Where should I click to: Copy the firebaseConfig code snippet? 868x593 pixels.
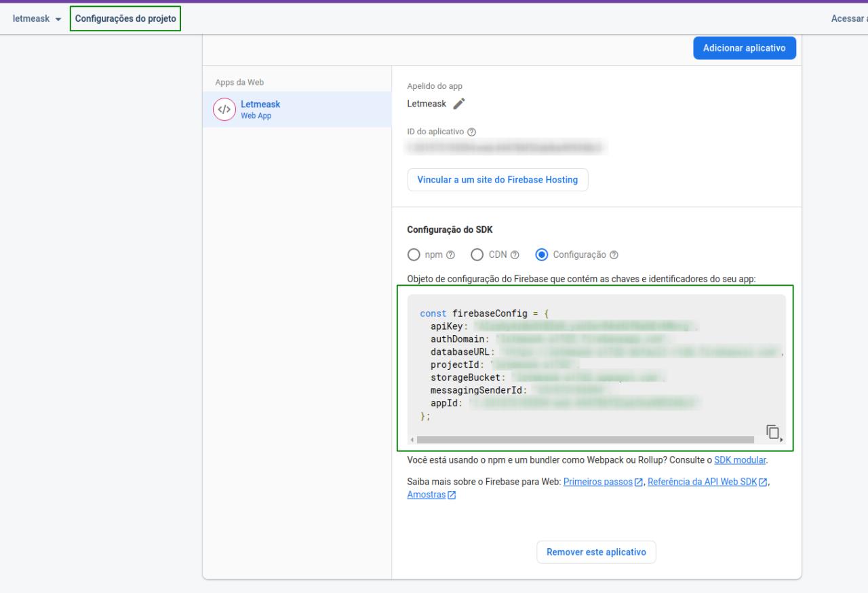[x=772, y=431]
